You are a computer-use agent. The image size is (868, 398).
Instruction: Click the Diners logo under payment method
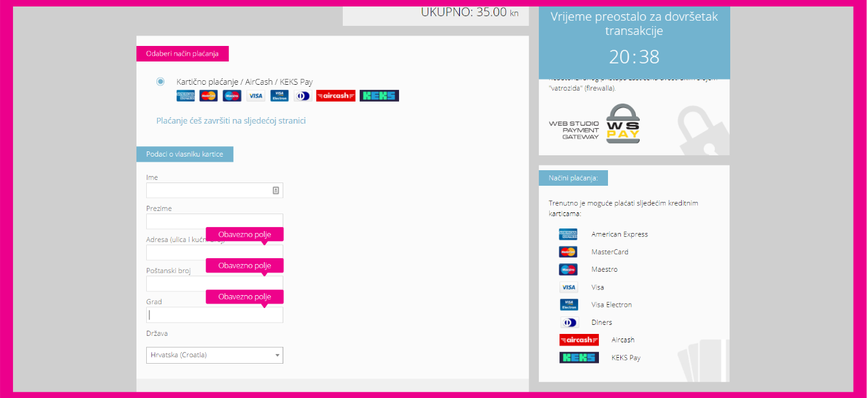tap(302, 96)
